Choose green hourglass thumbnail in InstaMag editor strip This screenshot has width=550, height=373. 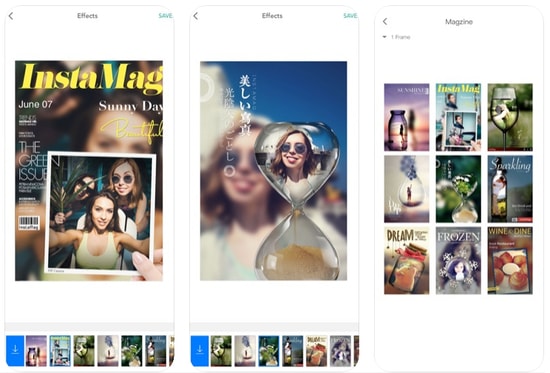(132, 351)
